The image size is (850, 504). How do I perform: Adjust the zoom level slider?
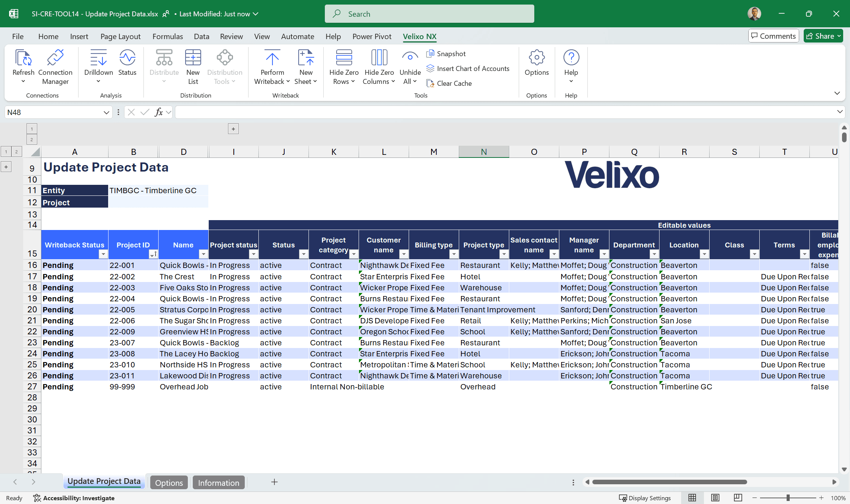point(788,498)
